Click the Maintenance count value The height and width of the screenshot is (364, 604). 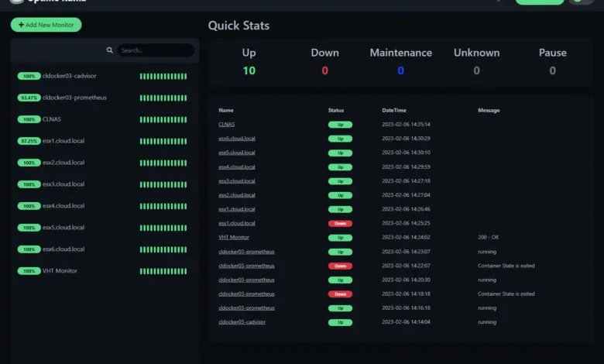[x=400, y=71]
